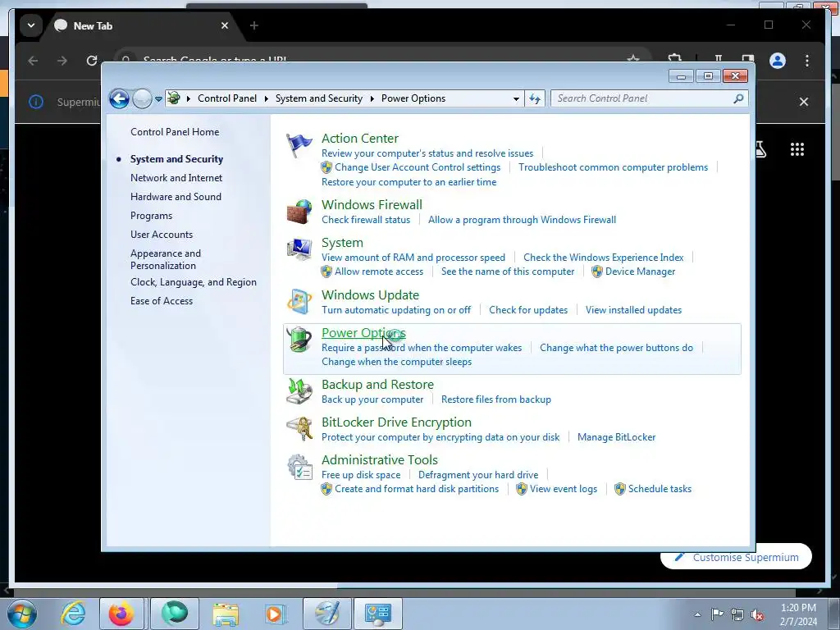Go to Programs in the sidebar
Image resolution: width=840 pixels, height=630 pixels.
click(152, 216)
